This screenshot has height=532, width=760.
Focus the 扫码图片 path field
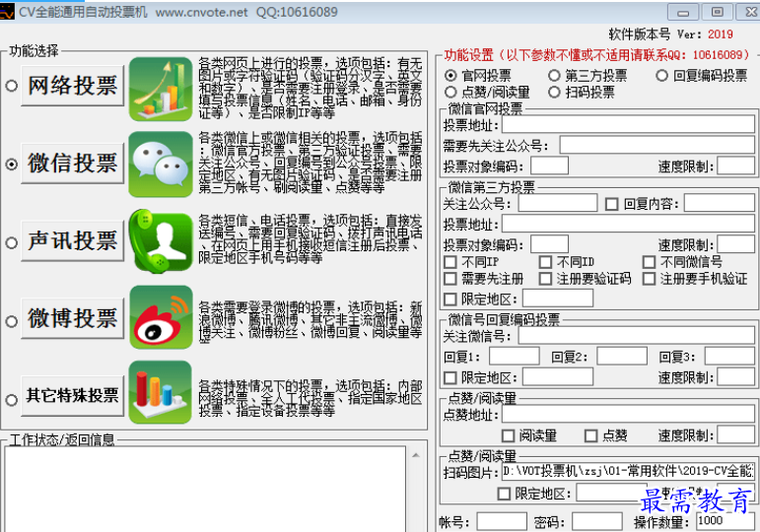point(628,472)
